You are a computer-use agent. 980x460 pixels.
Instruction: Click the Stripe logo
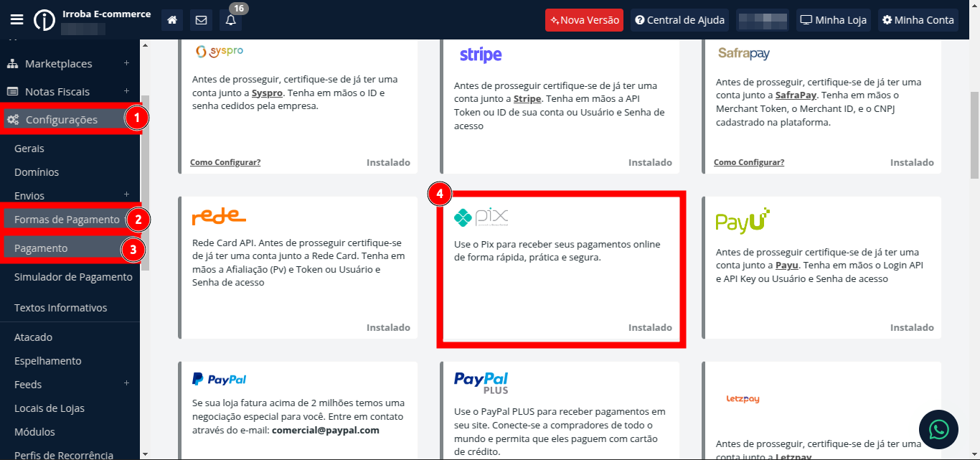click(x=481, y=55)
